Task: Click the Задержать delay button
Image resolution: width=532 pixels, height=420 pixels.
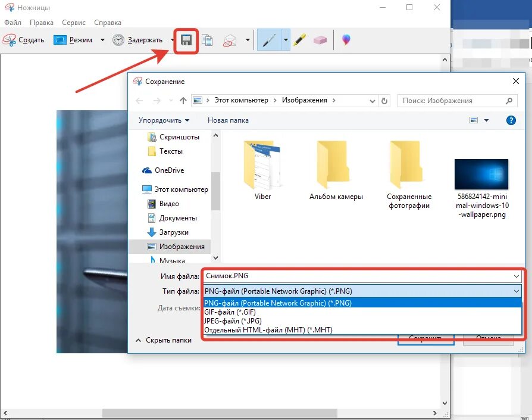Action: pyautogui.click(x=137, y=40)
